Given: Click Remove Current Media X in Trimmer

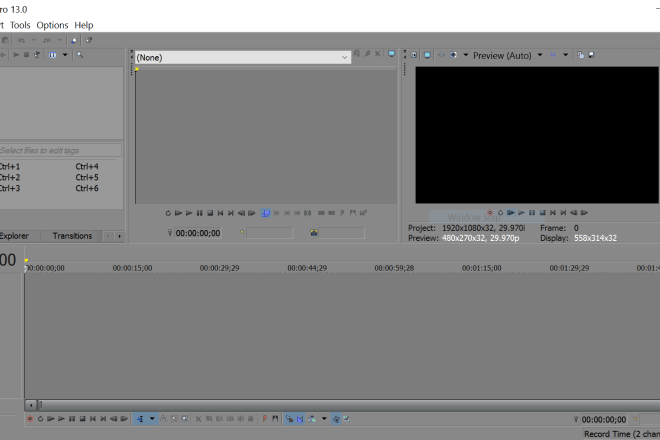Looking at the screenshot, I should (378, 53).
